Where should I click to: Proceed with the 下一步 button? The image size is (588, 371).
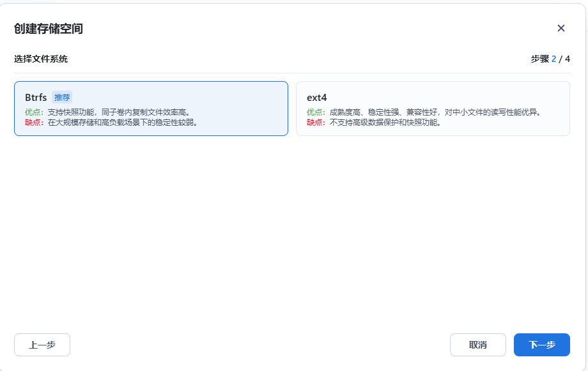[542, 345]
